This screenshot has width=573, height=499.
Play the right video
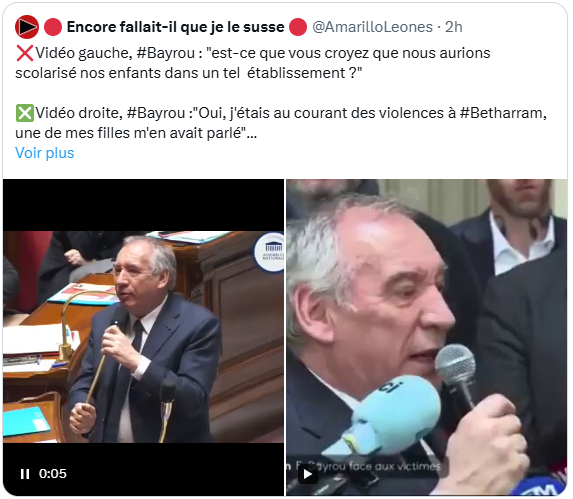click(308, 474)
